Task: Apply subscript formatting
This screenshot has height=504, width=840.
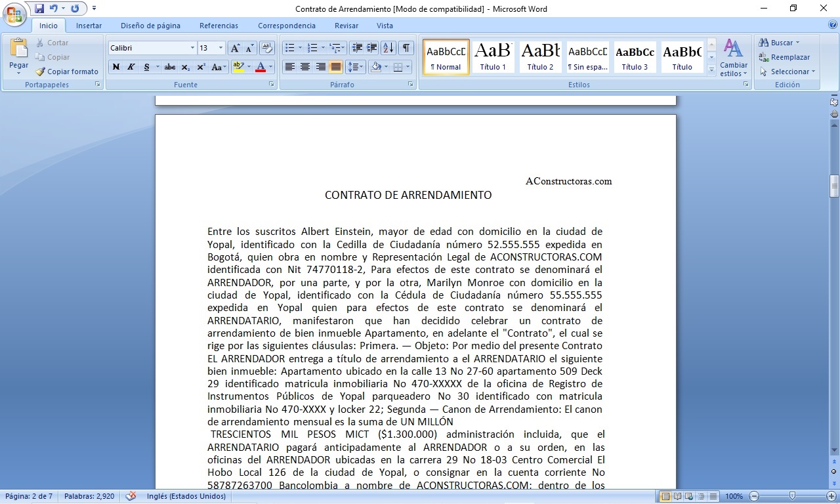Action: pos(186,67)
